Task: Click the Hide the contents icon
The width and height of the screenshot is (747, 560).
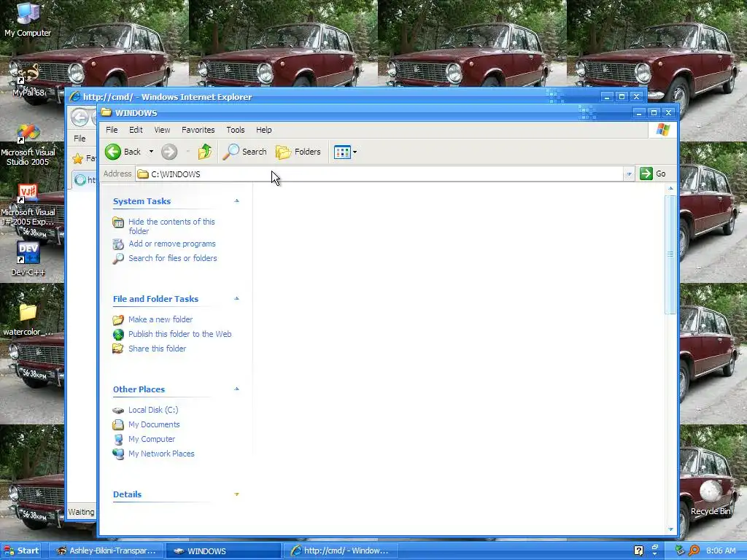Action: click(x=118, y=222)
